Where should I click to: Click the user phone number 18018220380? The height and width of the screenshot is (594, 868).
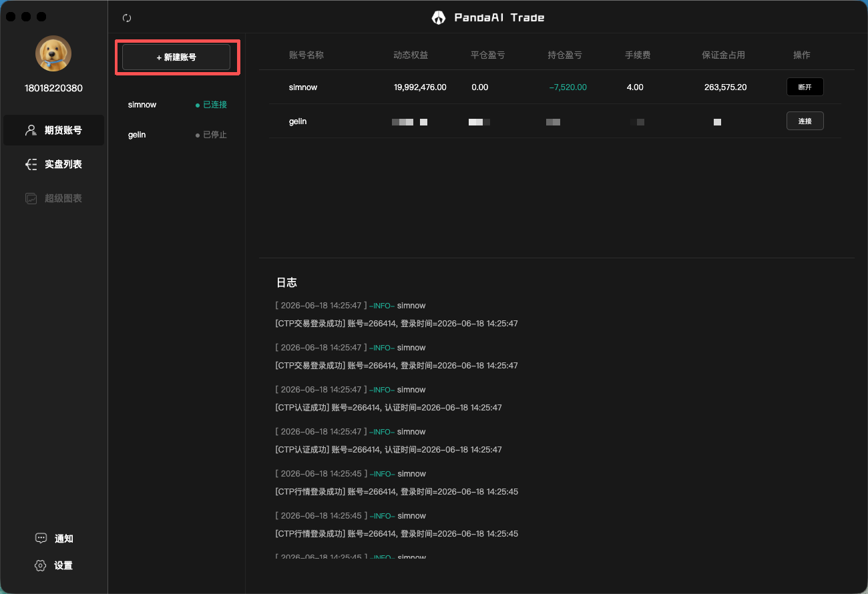pos(53,88)
